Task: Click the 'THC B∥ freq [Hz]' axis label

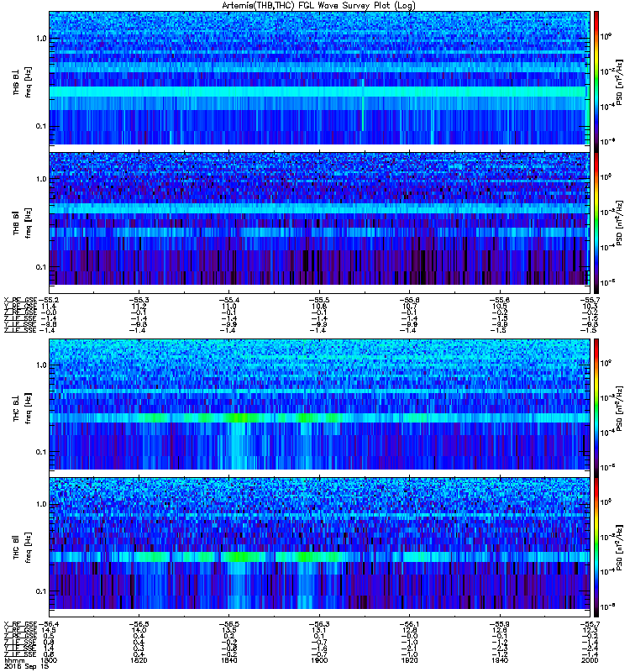Action: point(22,548)
